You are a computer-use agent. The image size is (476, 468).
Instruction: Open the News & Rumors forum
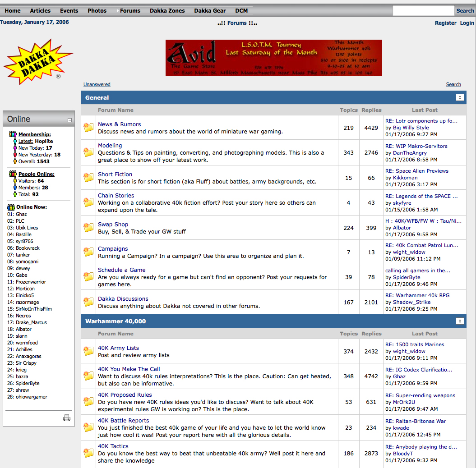coord(119,124)
